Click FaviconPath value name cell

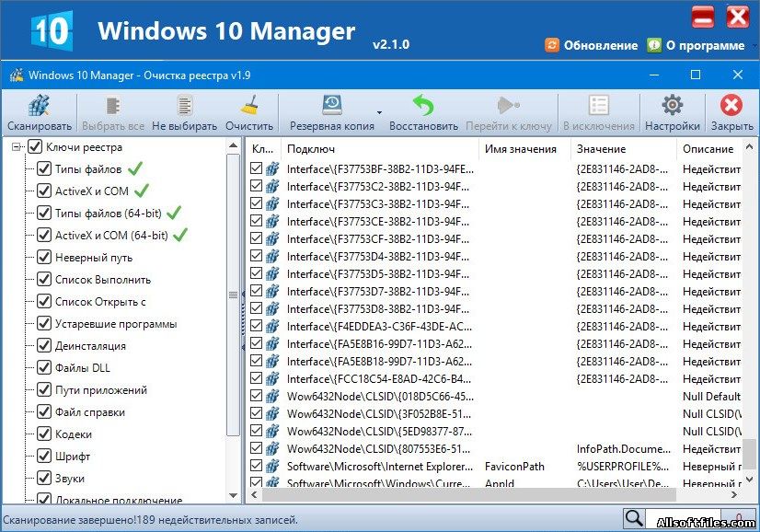click(514, 466)
